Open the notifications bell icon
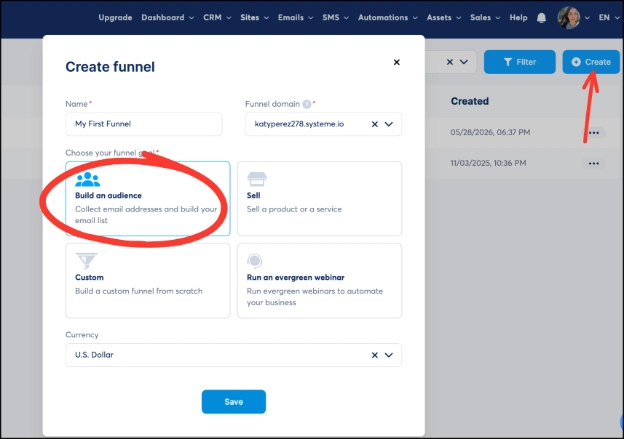The image size is (624, 439). pos(541,18)
